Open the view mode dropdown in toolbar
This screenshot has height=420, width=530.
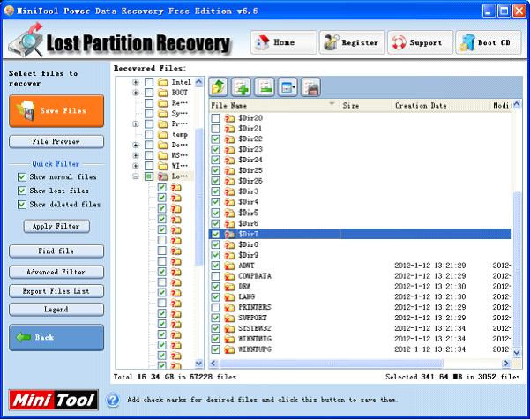[287, 87]
